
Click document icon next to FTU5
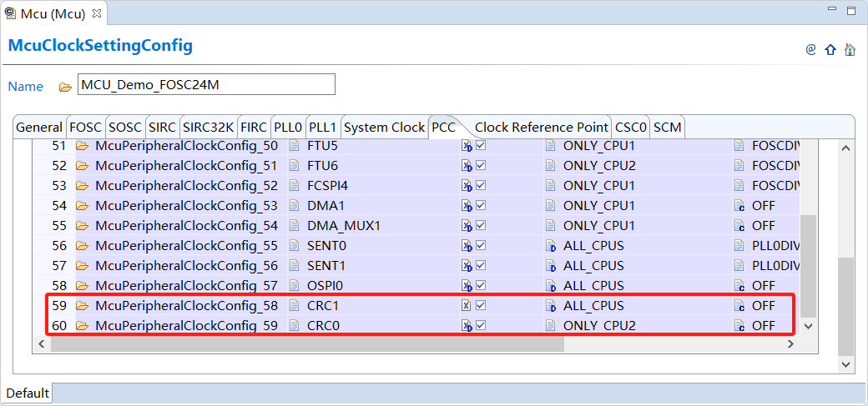coord(294,146)
